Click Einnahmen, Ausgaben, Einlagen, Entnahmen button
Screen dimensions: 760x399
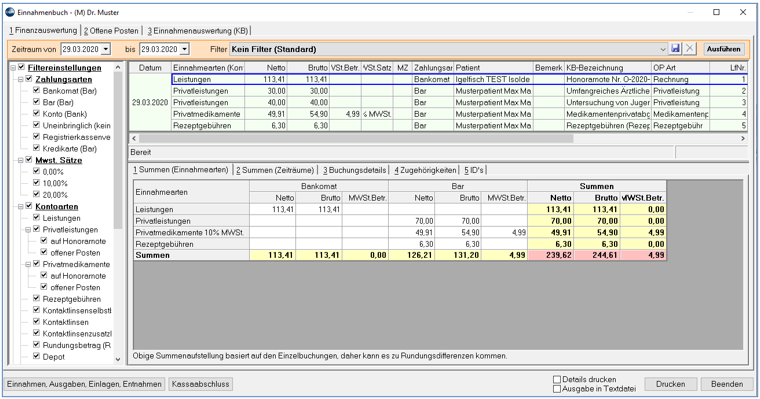point(84,384)
